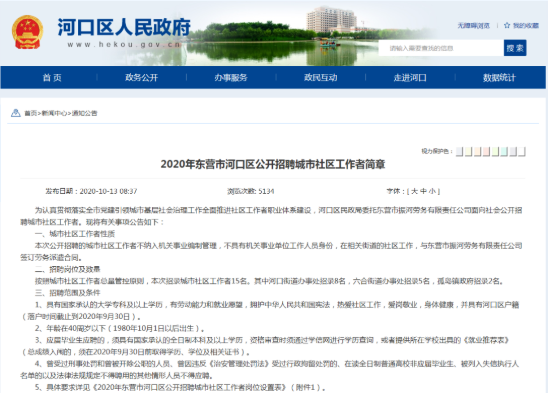Click the 搜索 search button

pos(515,48)
